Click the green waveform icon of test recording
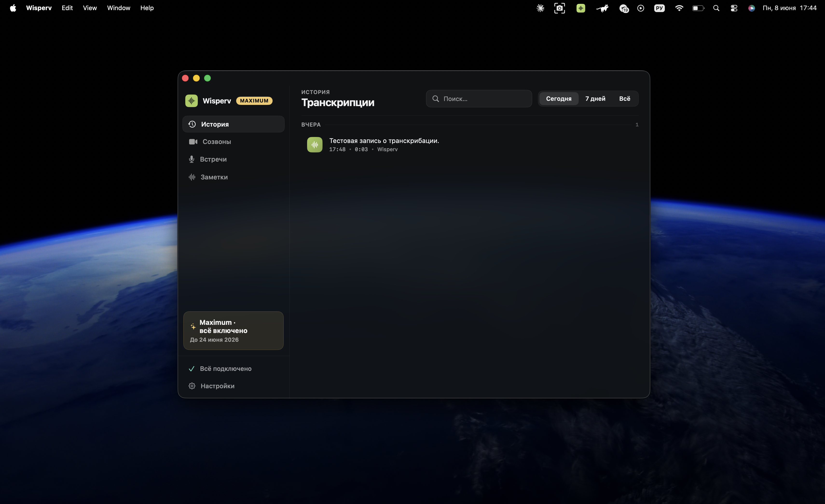This screenshot has width=825, height=504. 315,145
